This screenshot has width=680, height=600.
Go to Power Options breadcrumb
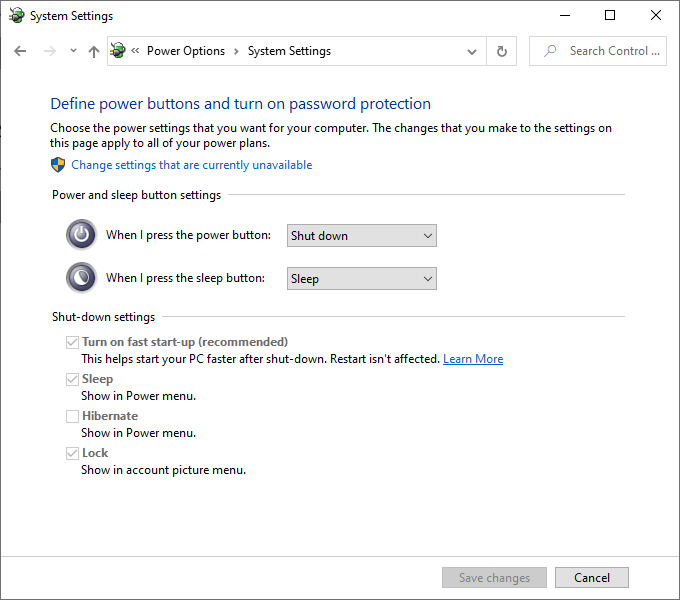[x=186, y=51]
